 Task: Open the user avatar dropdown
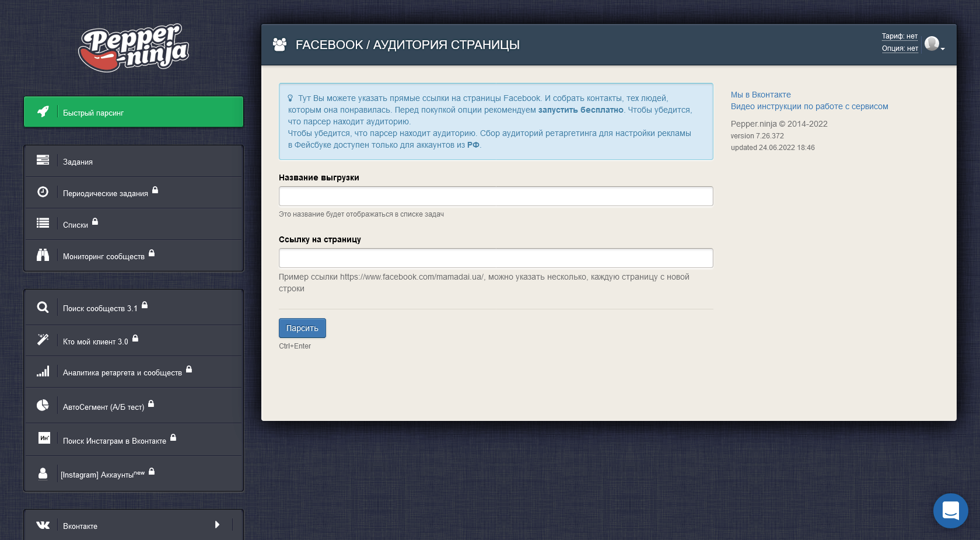[x=934, y=44]
